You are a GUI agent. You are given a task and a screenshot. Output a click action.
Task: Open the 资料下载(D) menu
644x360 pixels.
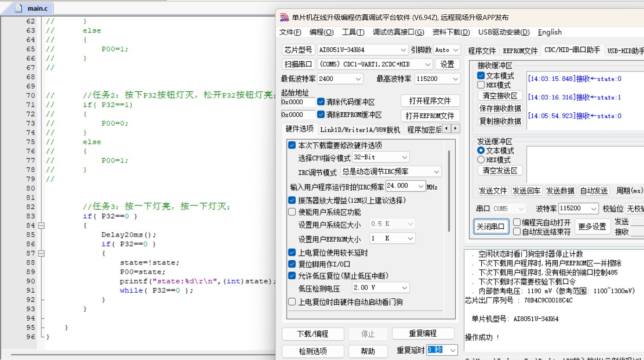point(451,32)
